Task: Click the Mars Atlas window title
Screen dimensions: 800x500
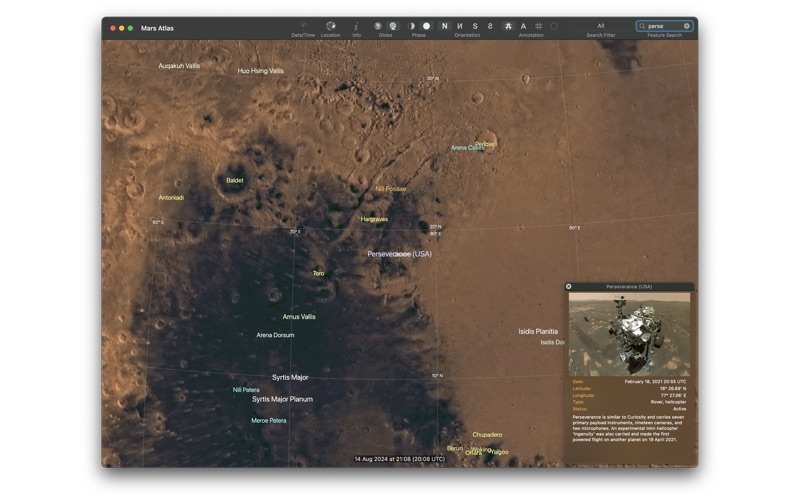Action: coord(157,28)
